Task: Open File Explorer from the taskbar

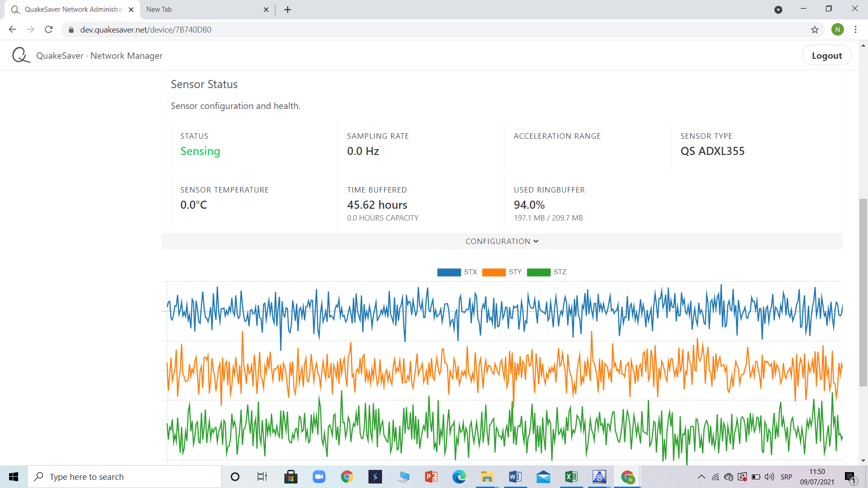Action: (487, 477)
